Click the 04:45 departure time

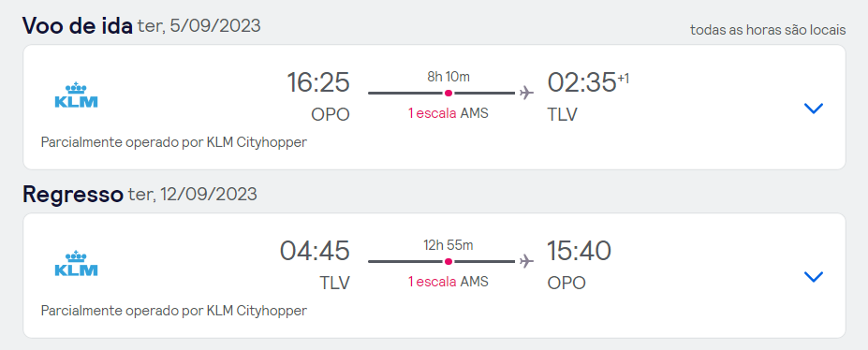coord(315,251)
